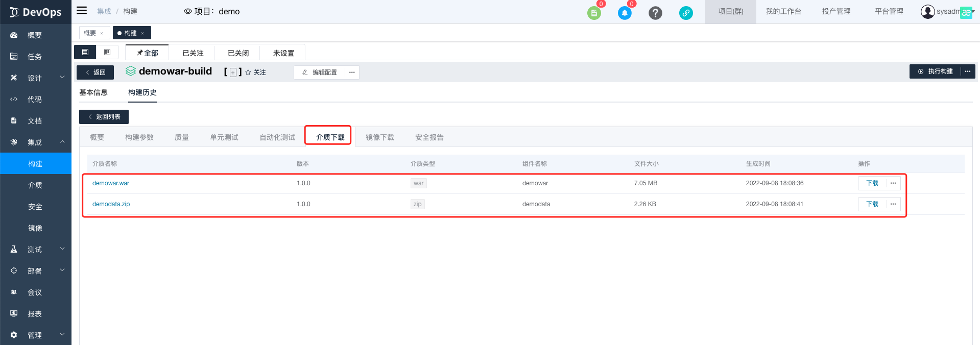Switch to list view icon
The width and height of the screenshot is (980, 345).
85,52
